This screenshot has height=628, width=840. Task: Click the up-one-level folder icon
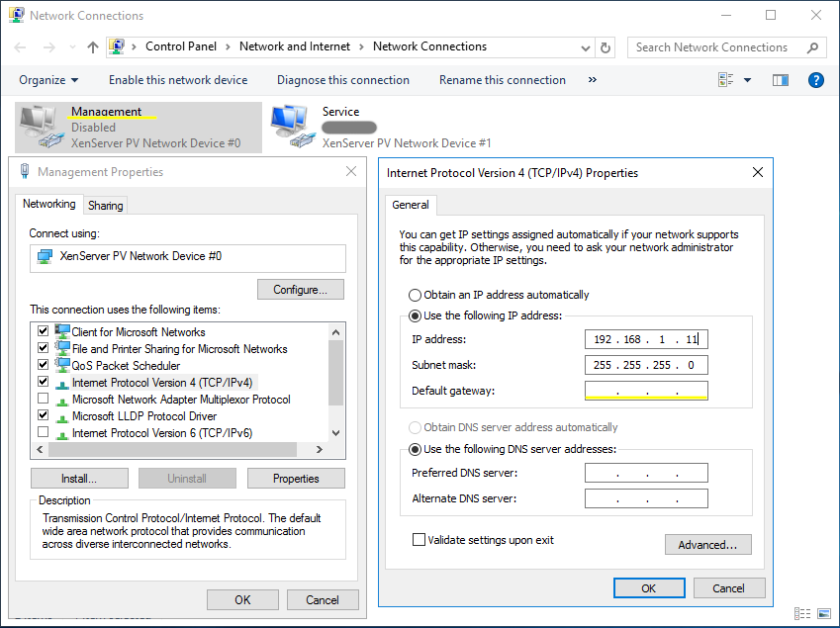92,46
